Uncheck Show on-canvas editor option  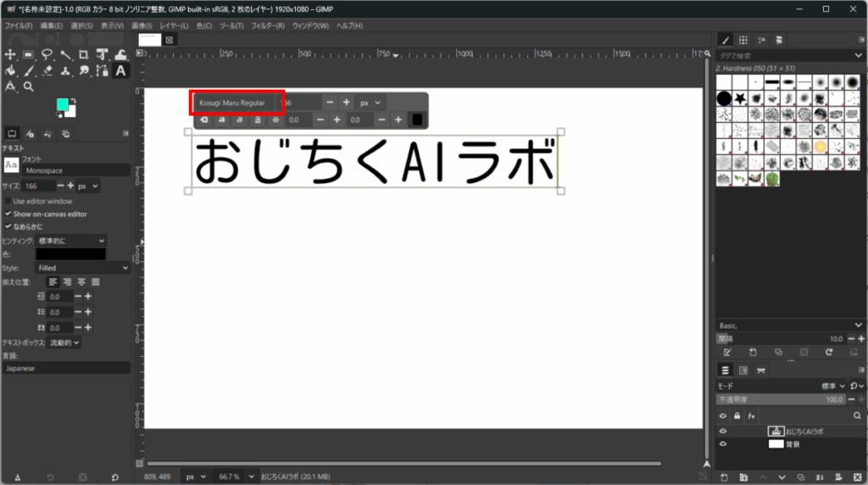point(8,215)
